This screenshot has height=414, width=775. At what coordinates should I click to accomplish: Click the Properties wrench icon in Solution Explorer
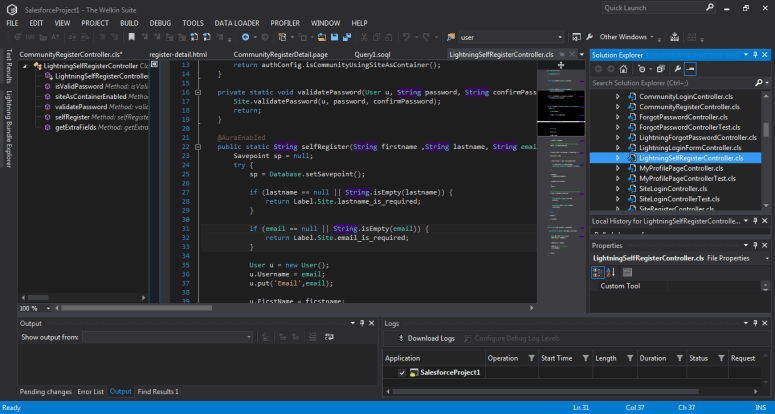[677, 69]
